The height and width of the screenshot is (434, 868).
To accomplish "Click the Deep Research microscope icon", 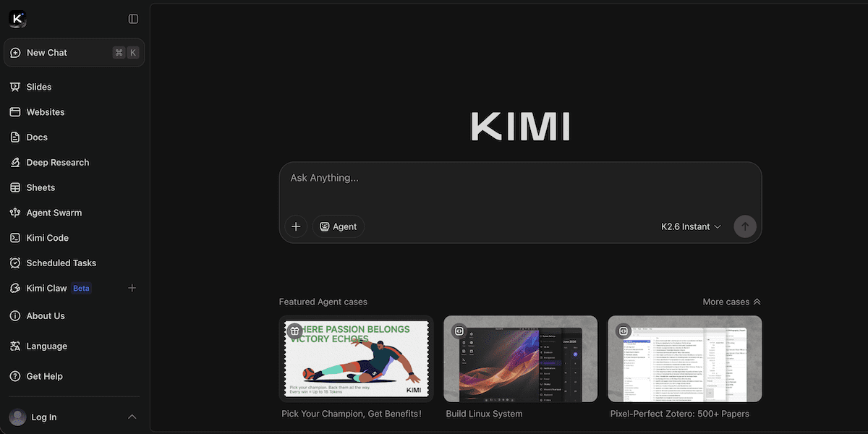I will (15, 163).
